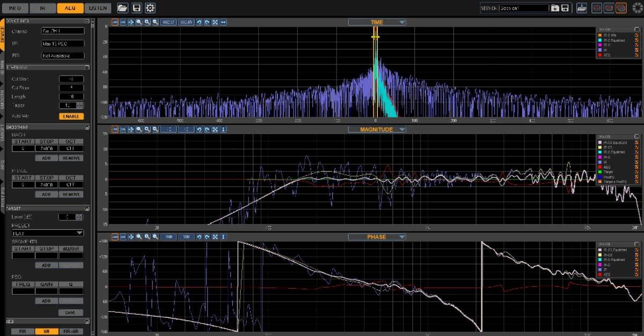Open the MAGNITUDE graph type dropdown
Image resolution: width=644 pixels, height=336 pixels.
coord(402,130)
